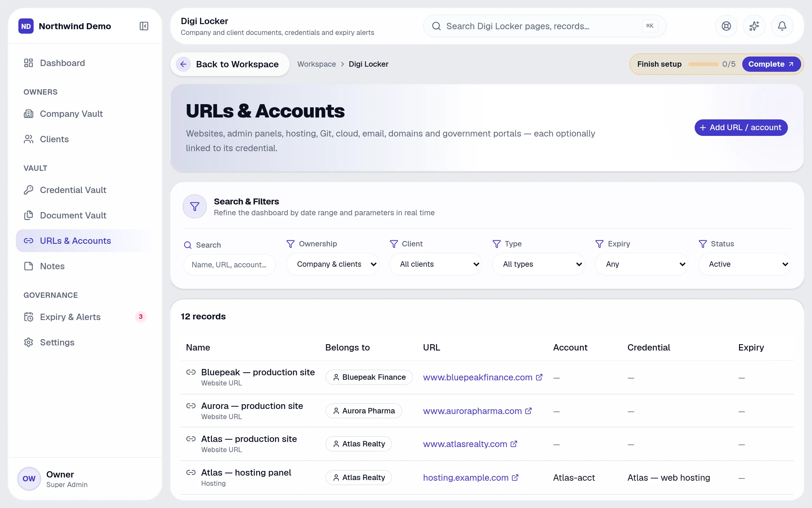Open www.aurorapharma.com link
This screenshot has height=508, width=812.
[x=472, y=411]
